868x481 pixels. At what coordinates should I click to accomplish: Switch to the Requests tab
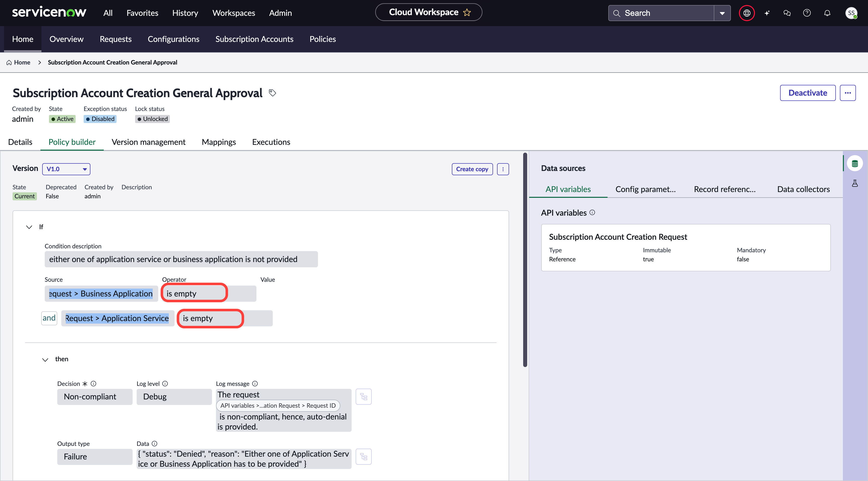coord(116,39)
